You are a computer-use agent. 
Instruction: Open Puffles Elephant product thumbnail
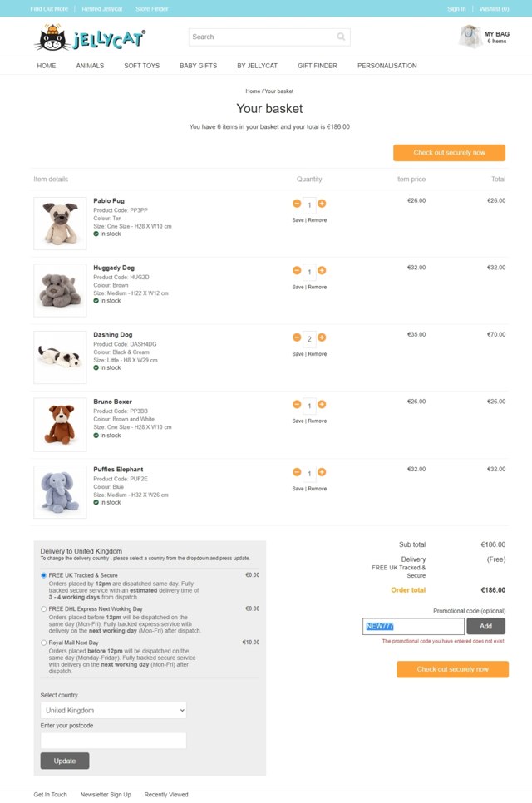60,492
